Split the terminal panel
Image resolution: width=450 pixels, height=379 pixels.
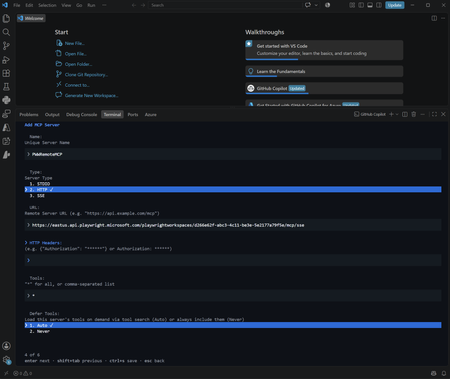point(405,114)
